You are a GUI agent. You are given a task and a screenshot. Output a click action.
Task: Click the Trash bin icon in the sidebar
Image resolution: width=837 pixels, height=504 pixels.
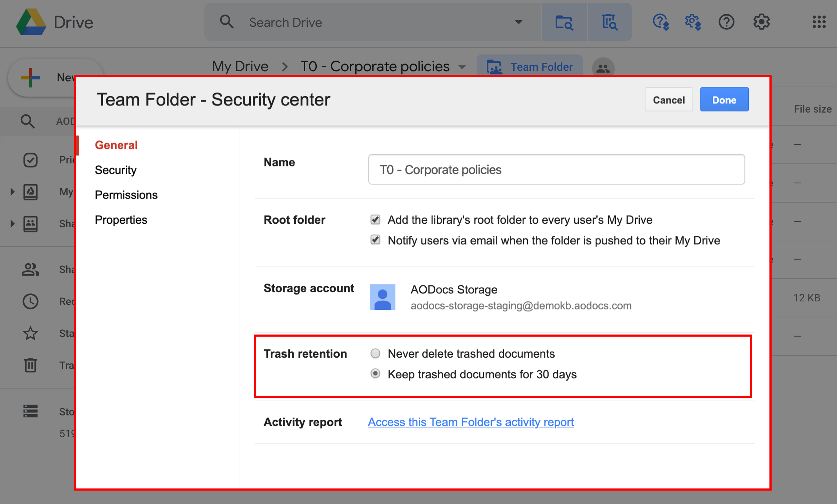(x=30, y=365)
